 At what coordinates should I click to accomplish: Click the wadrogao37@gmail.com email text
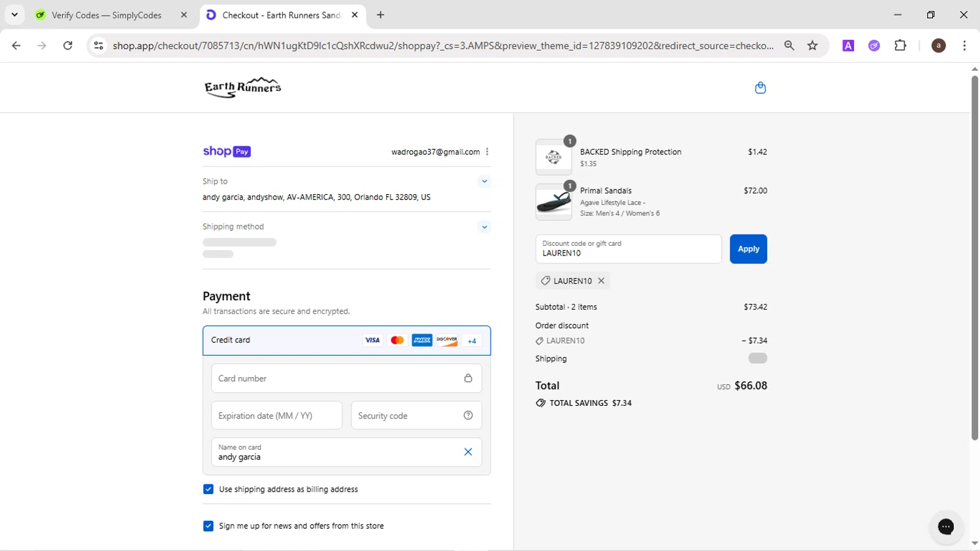(435, 152)
